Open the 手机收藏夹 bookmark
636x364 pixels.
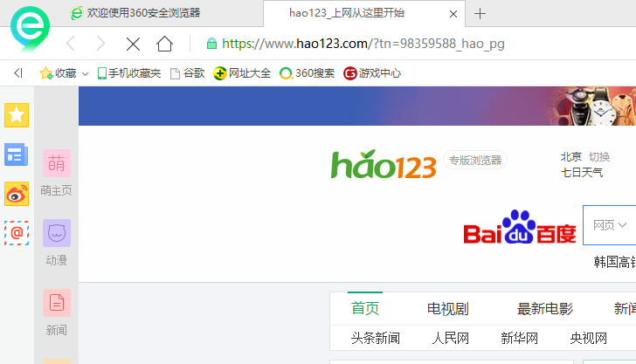tap(129, 73)
